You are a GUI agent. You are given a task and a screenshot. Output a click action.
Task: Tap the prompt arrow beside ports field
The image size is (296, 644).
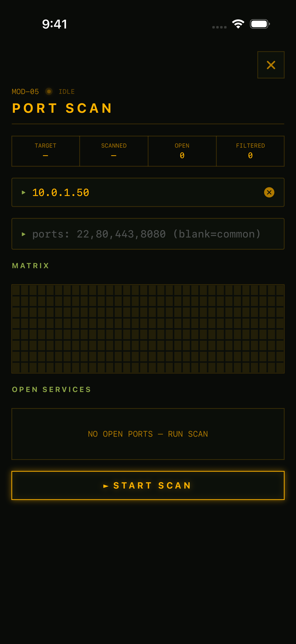point(24,234)
